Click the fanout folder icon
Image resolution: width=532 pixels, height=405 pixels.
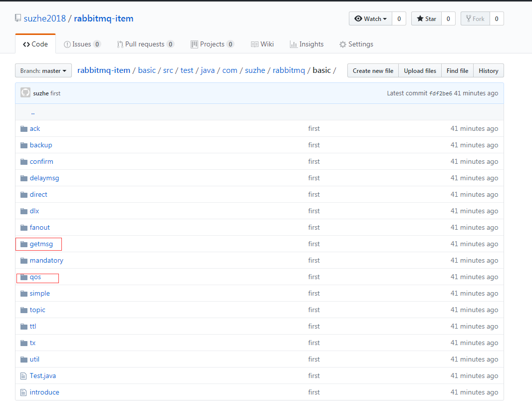(24, 227)
